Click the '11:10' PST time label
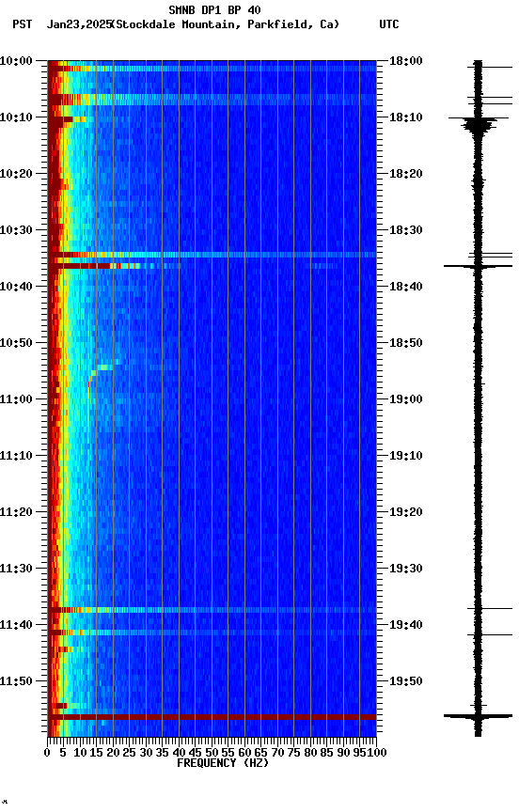 16,456
